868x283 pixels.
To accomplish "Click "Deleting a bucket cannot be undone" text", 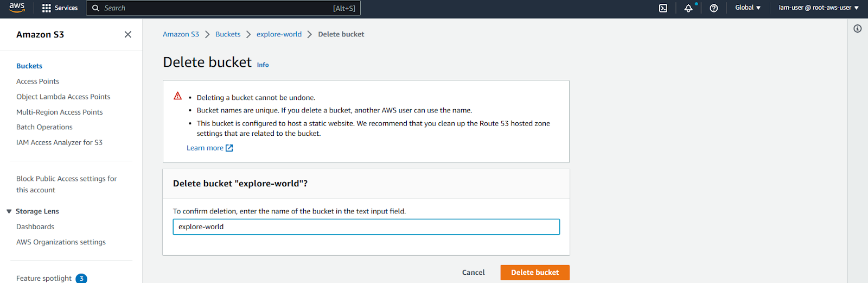I will [256, 98].
